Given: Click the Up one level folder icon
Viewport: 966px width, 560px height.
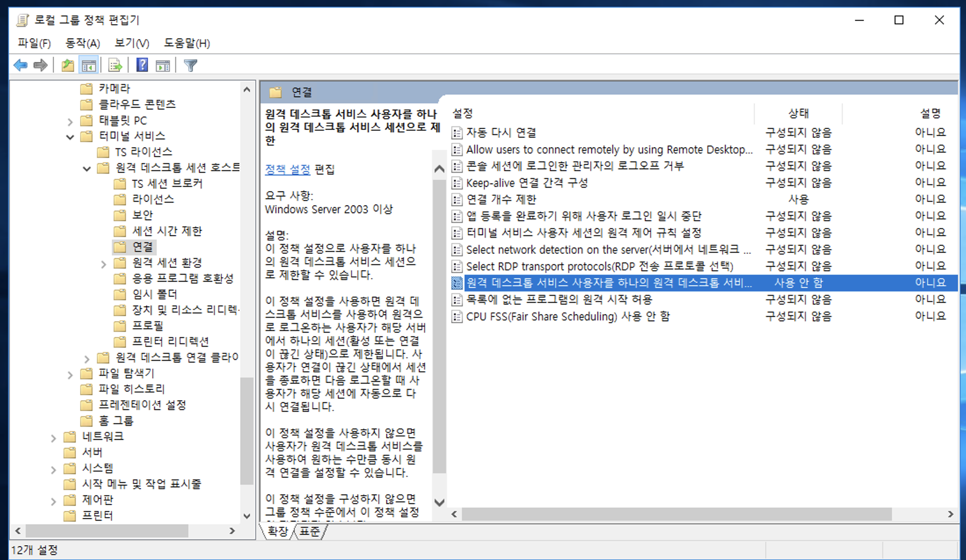Looking at the screenshot, I should pos(67,65).
